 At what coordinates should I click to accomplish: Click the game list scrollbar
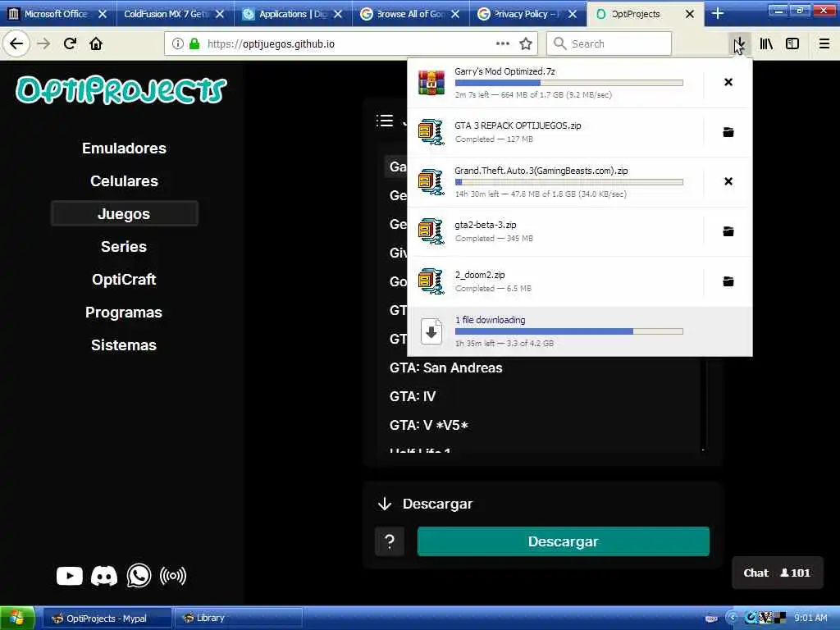tap(703, 404)
